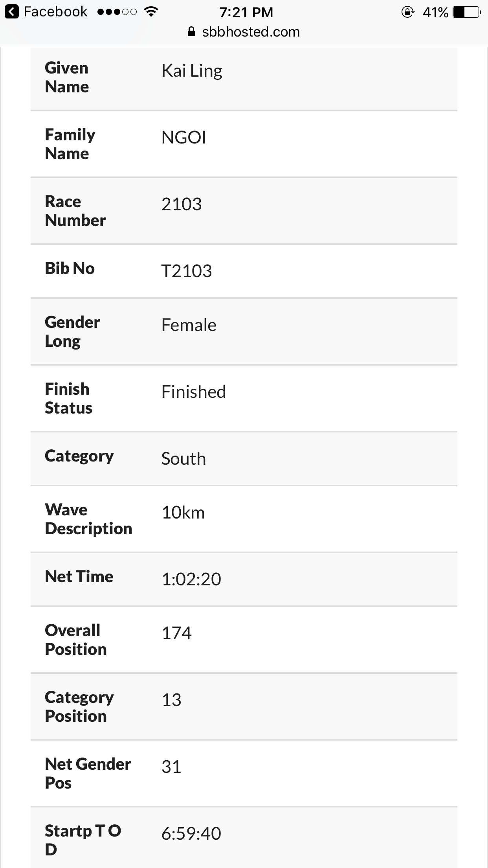Tap the 10km wave description value

[x=183, y=513]
